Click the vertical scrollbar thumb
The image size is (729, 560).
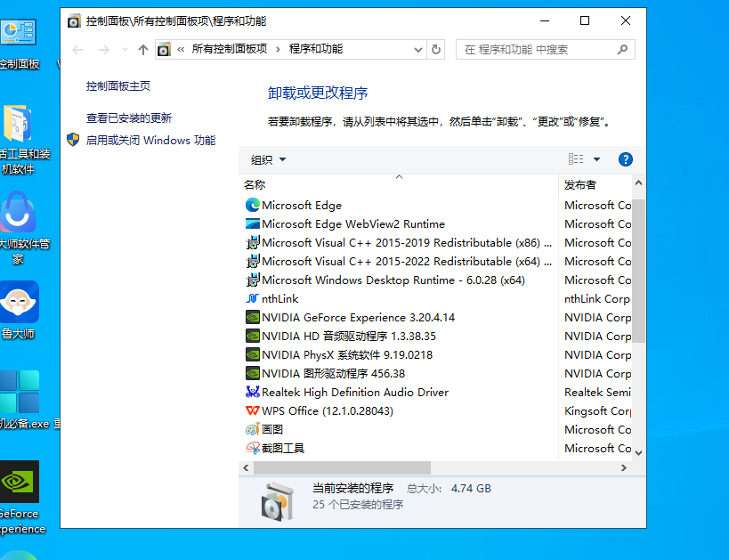(x=638, y=271)
